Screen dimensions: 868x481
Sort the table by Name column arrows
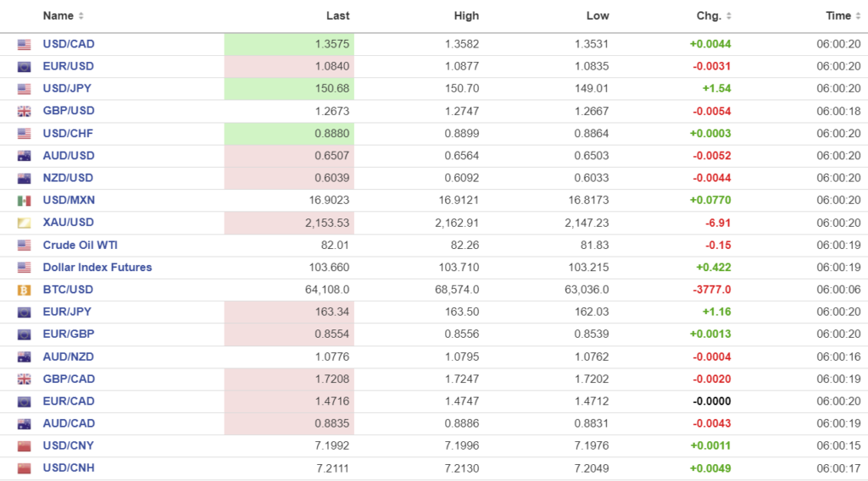tap(81, 16)
